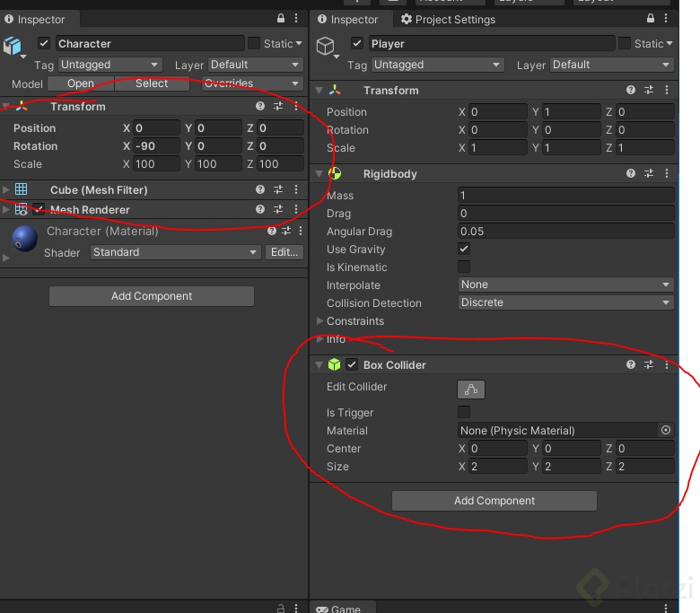Add Component to Character object
700x613 pixels.
pos(152,296)
